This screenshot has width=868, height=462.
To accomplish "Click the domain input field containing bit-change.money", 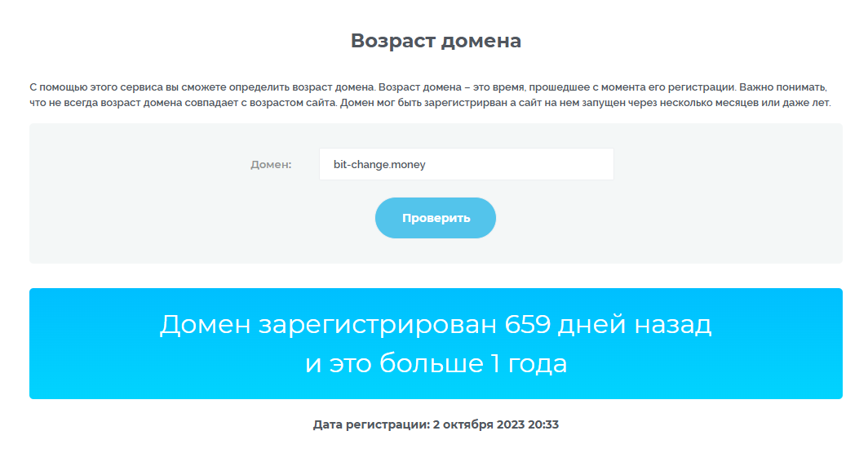I will click(x=466, y=164).
